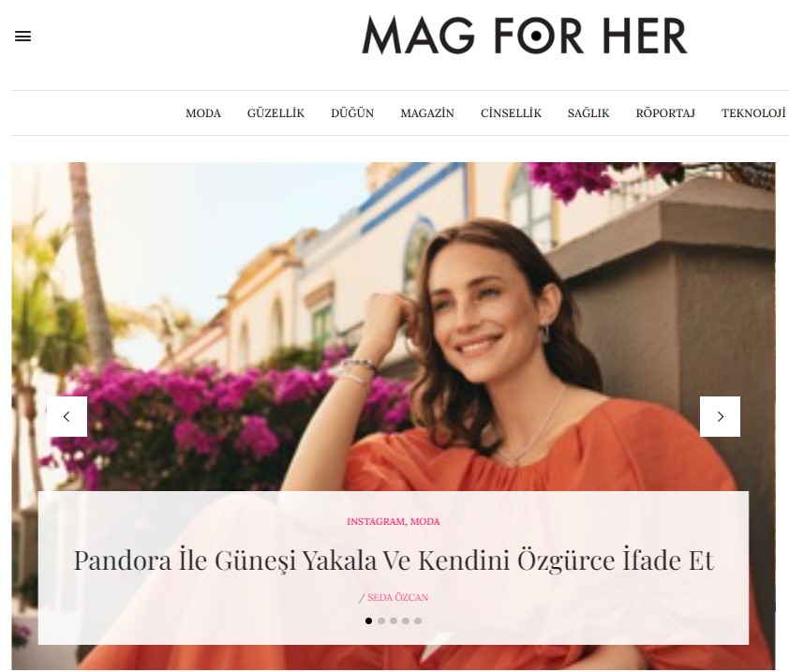Open the TEKNOLOJİ menu item
The width and height of the screenshot is (789, 672).
[x=753, y=113]
